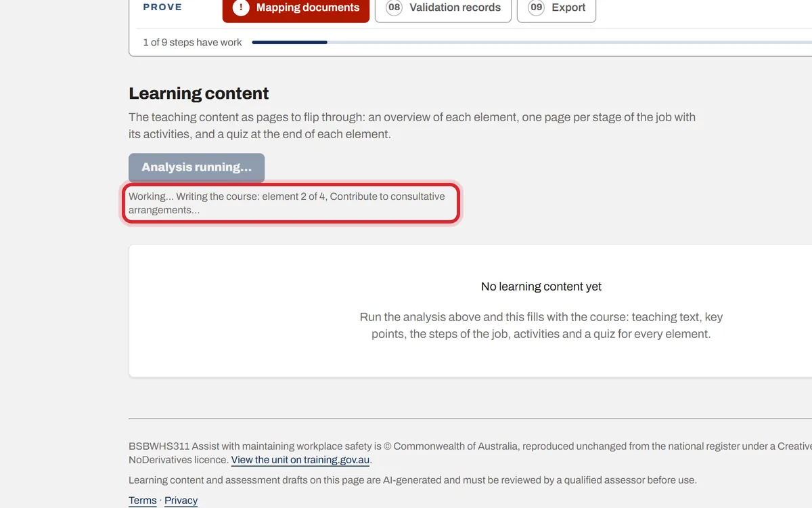812x508 pixels.
Task: Open the Mapping documents step
Action: click(x=296, y=9)
